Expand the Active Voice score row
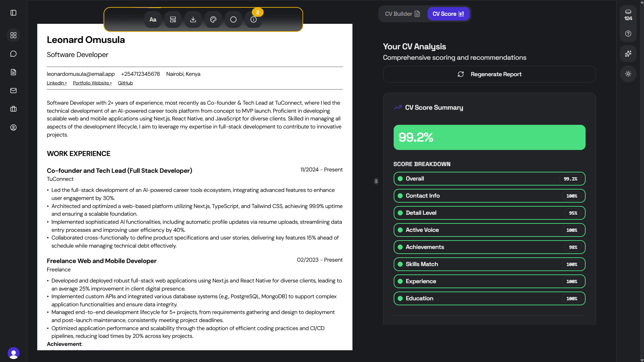Image resolution: width=644 pixels, height=362 pixels. click(x=489, y=230)
